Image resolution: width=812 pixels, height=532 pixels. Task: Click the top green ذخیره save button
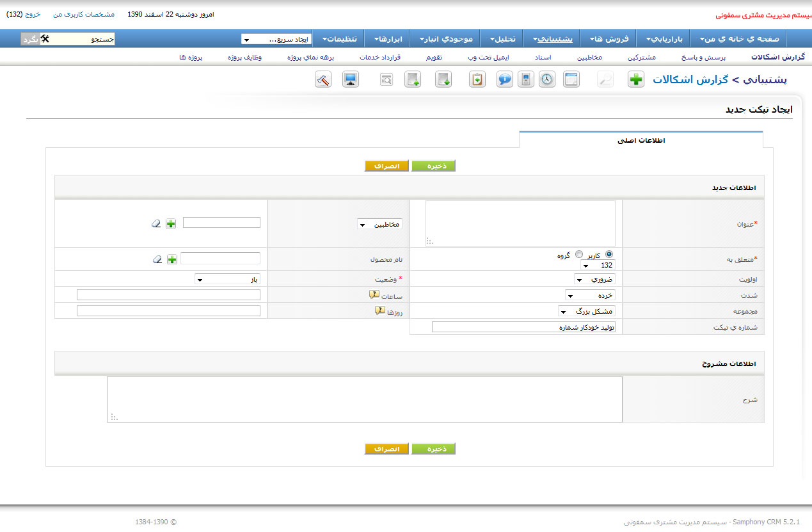click(x=433, y=166)
